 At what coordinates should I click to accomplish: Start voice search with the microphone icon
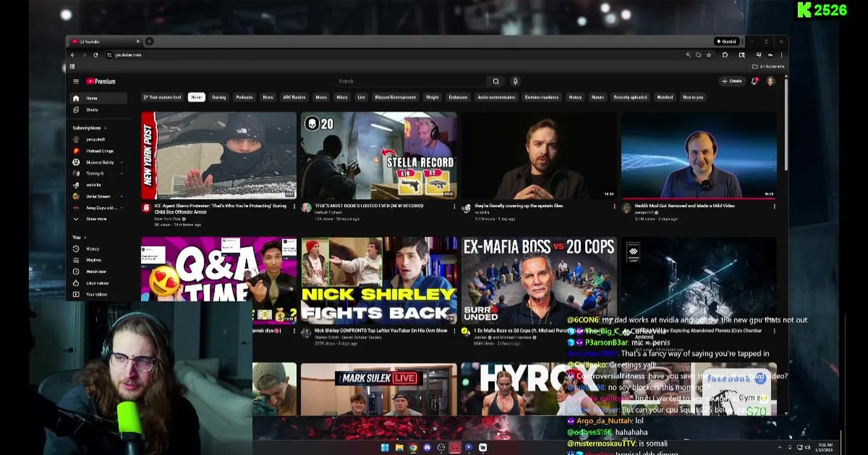click(x=515, y=81)
